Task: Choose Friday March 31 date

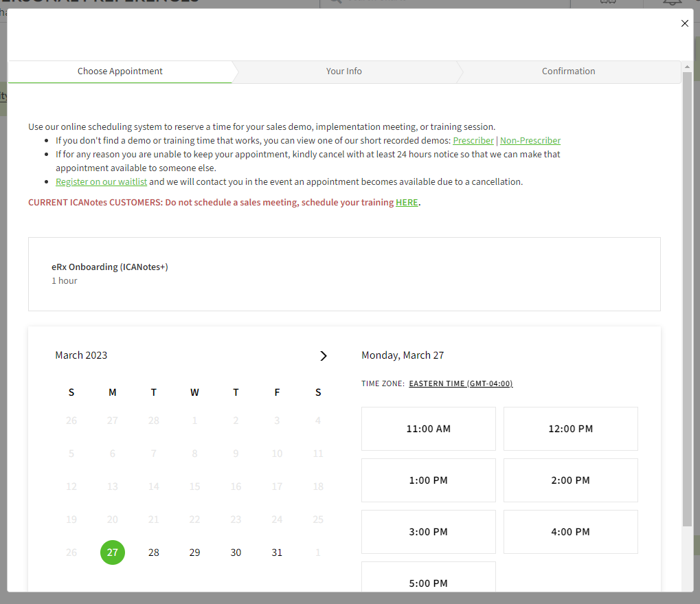Action: pos(277,552)
